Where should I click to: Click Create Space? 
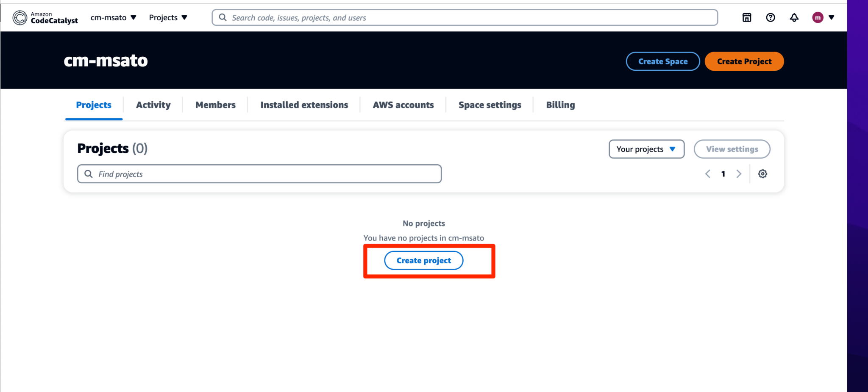pos(662,61)
